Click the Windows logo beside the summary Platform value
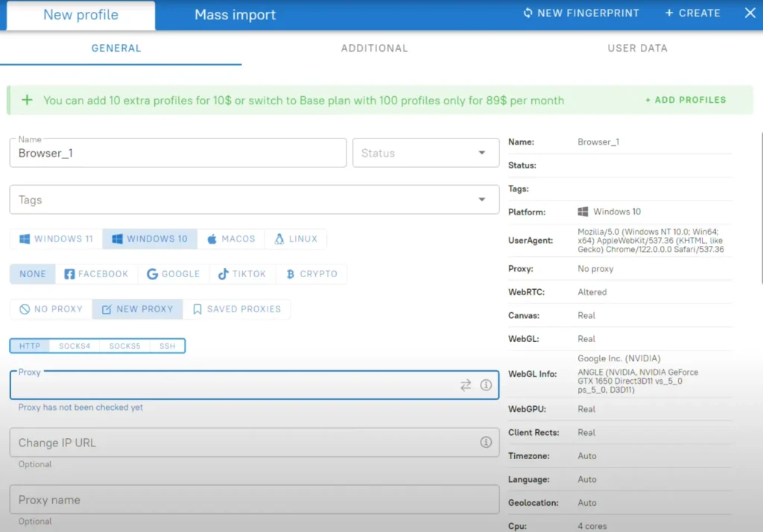This screenshot has height=532, width=763. pos(583,212)
